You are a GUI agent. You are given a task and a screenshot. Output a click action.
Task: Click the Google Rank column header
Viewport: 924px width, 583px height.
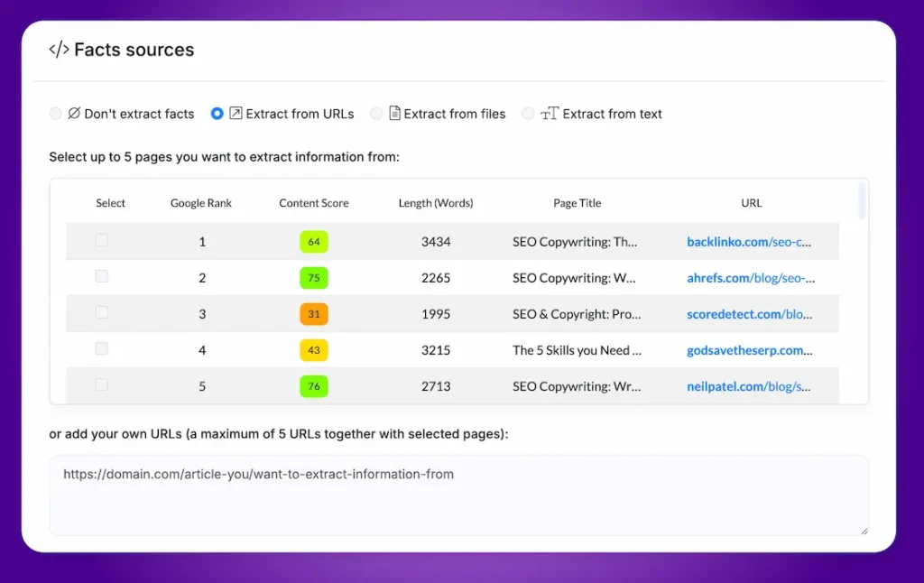click(x=200, y=203)
